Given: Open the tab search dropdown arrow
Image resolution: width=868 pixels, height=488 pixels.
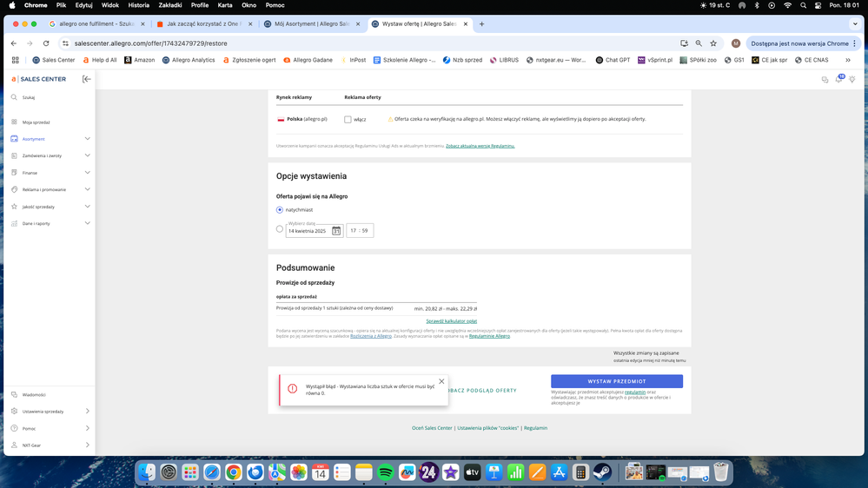Looking at the screenshot, I should (x=855, y=23).
